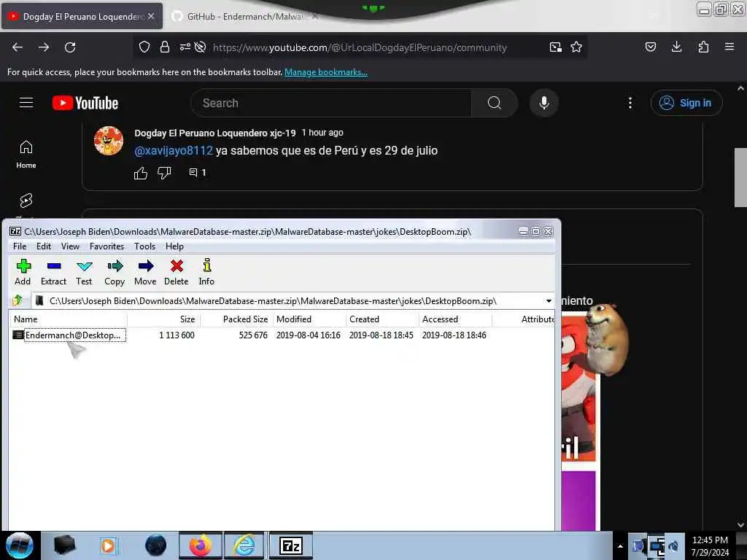Sort by the Modified column header
Image resolution: width=747 pixels, height=560 pixels.
point(309,319)
